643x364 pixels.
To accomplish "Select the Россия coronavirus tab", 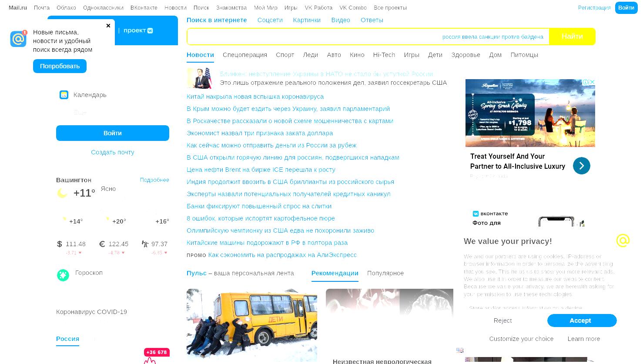I will click(x=67, y=339).
